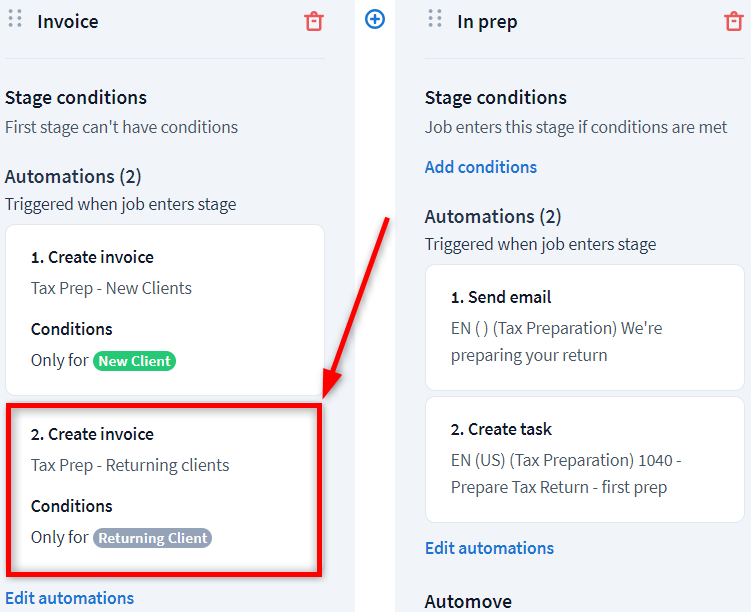Select the Tax Prep - Returning clients invoice card
Image resolution: width=751 pixels, height=612 pixels.
point(165,488)
